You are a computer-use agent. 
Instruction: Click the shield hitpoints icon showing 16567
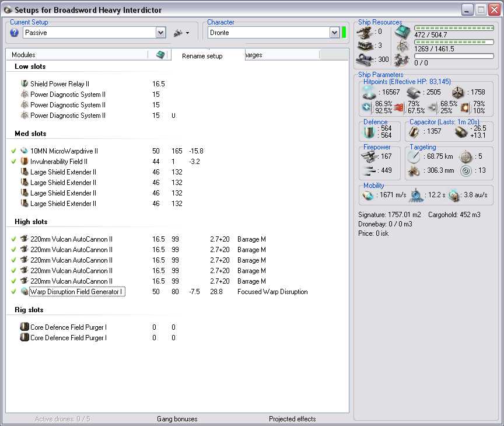coord(369,92)
